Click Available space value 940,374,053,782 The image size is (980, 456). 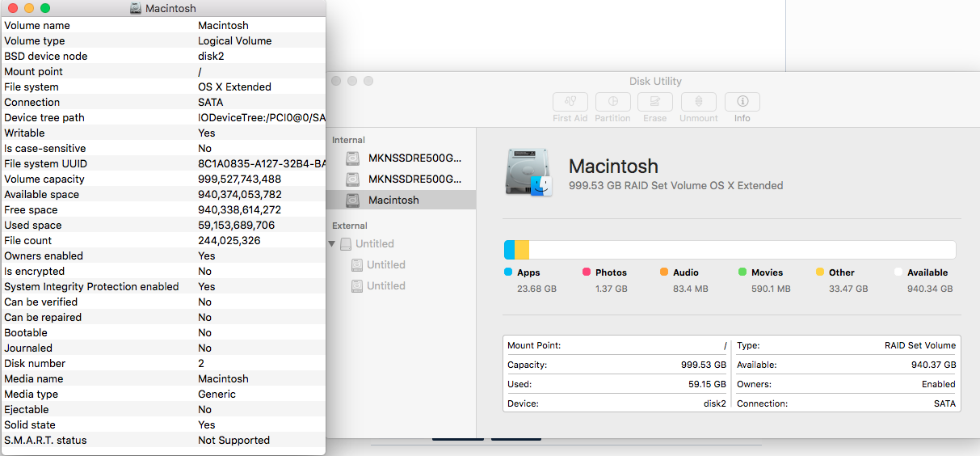click(x=240, y=194)
